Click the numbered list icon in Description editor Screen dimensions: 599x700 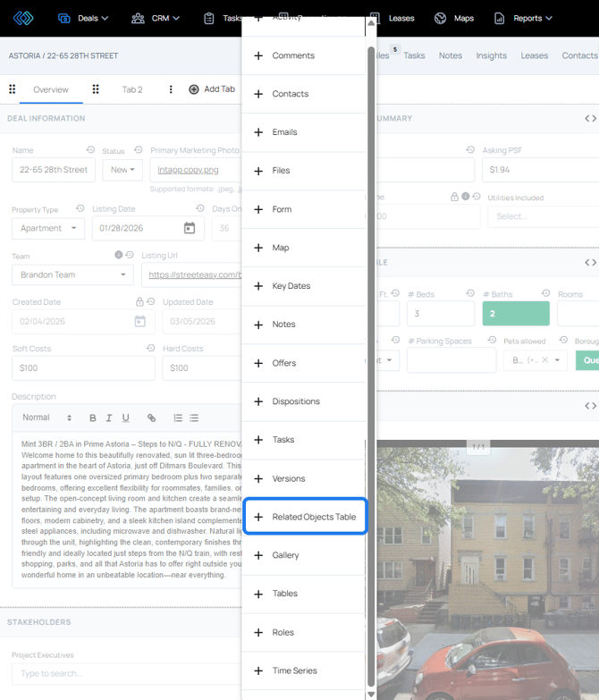tap(178, 417)
